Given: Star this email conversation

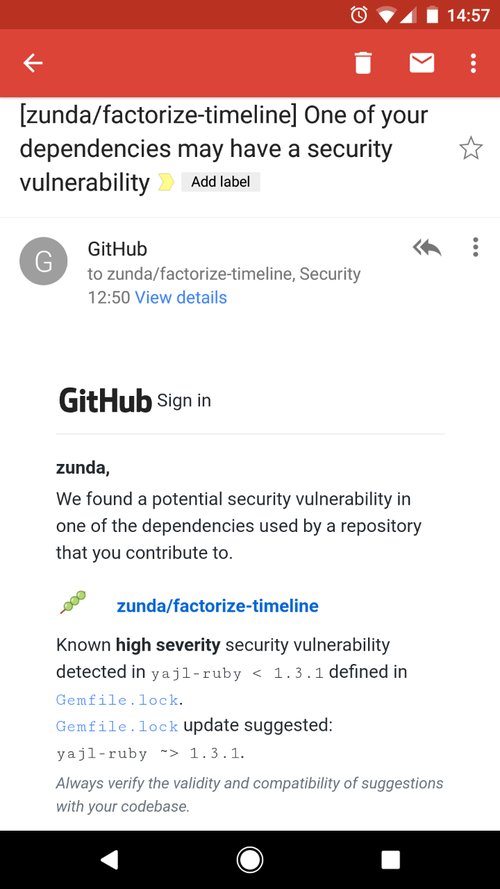Looking at the screenshot, I should point(471,149).
